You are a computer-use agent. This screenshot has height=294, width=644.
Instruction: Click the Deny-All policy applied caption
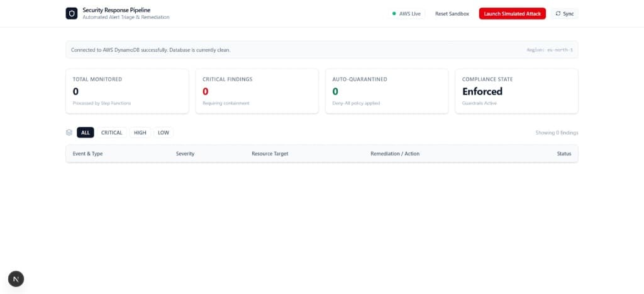(x=356, y=103)
